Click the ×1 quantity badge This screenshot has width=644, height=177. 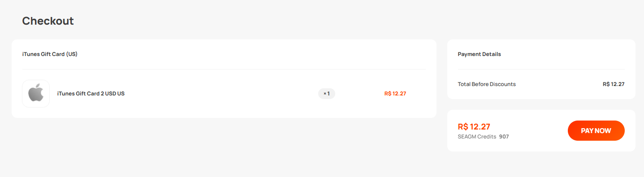click(x=327, y=94)
